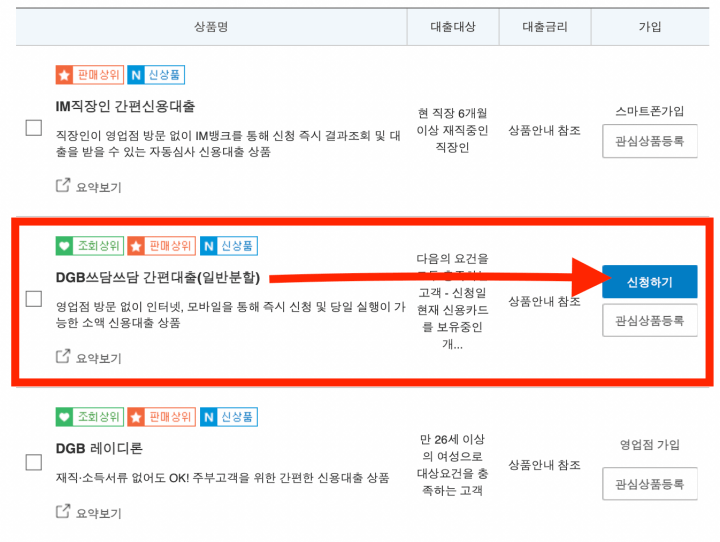Open 요약보기 link under DGB쓰담쓰담 간편대출
This screenshot has height=542, width=720.
(x=99, y=358)
